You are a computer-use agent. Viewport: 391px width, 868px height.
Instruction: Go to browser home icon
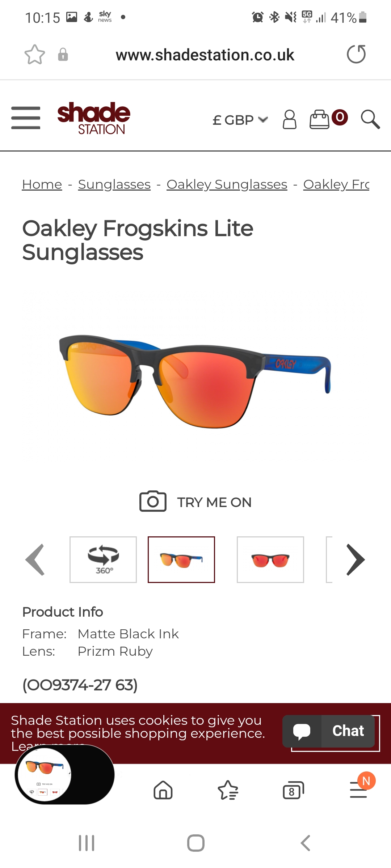click(x=163, y=790)
